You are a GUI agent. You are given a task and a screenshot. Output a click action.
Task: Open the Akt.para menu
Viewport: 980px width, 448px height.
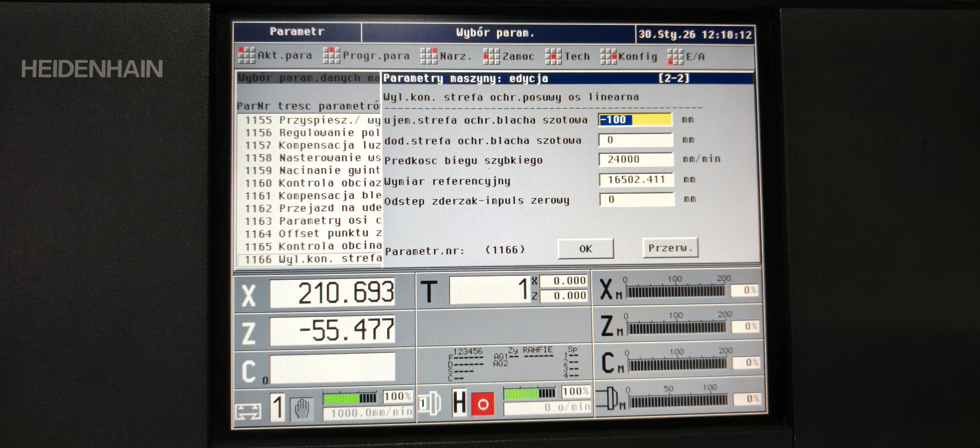(275, 56)
